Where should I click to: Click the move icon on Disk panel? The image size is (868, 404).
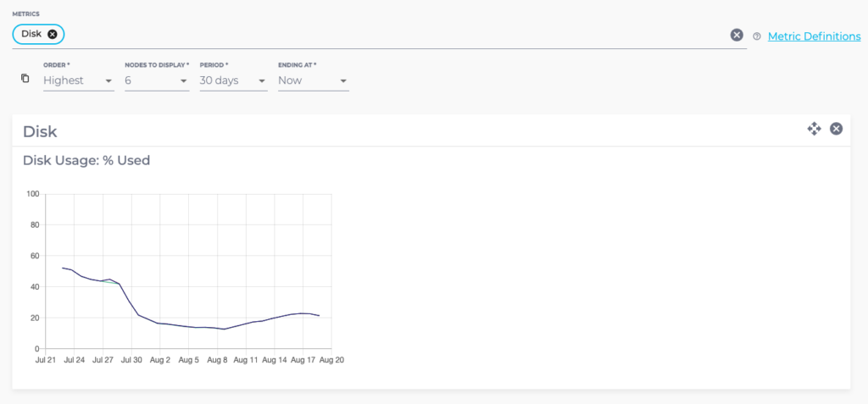(x=814, y=129)
